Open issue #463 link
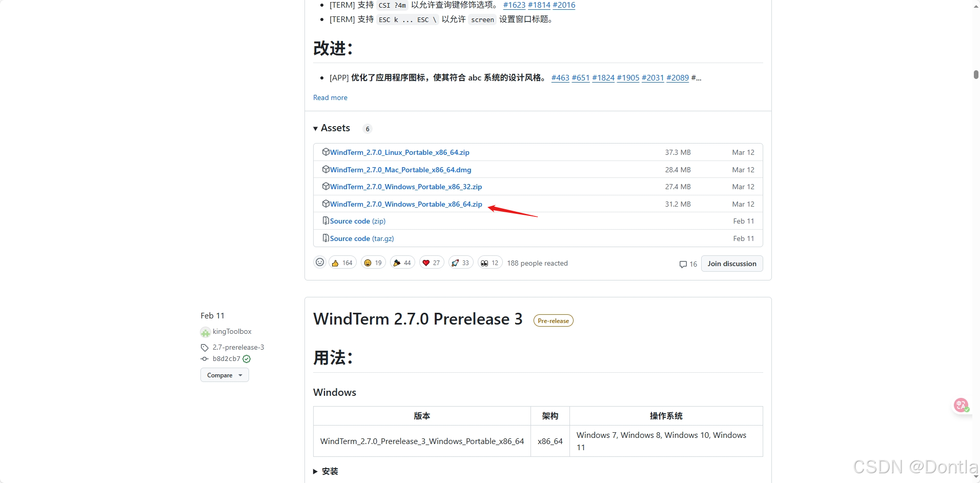 click(560, 78)
